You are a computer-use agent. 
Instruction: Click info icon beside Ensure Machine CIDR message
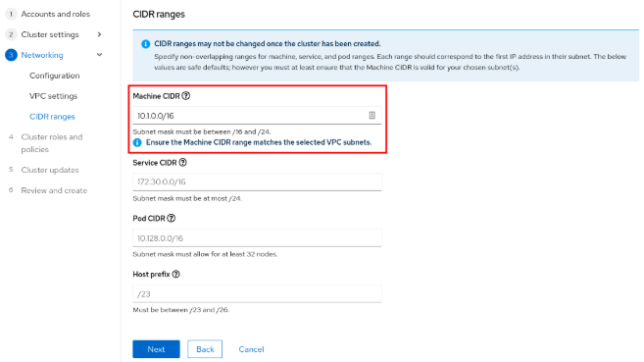point(137,142)
